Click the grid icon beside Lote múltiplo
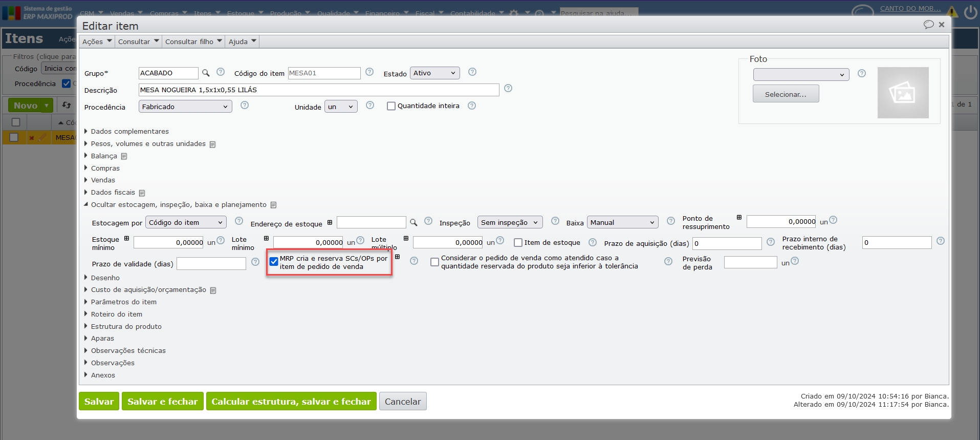 [406, 238]
